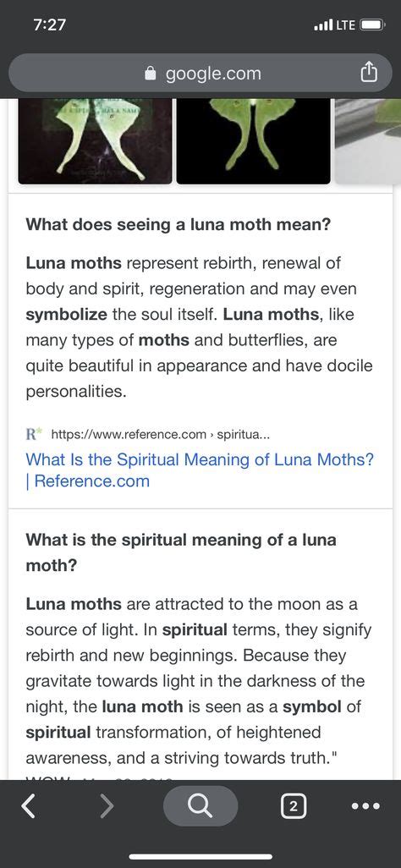Open the first luna moth image thumbnail
Viewport: 401px width, 868px height.
96,141
